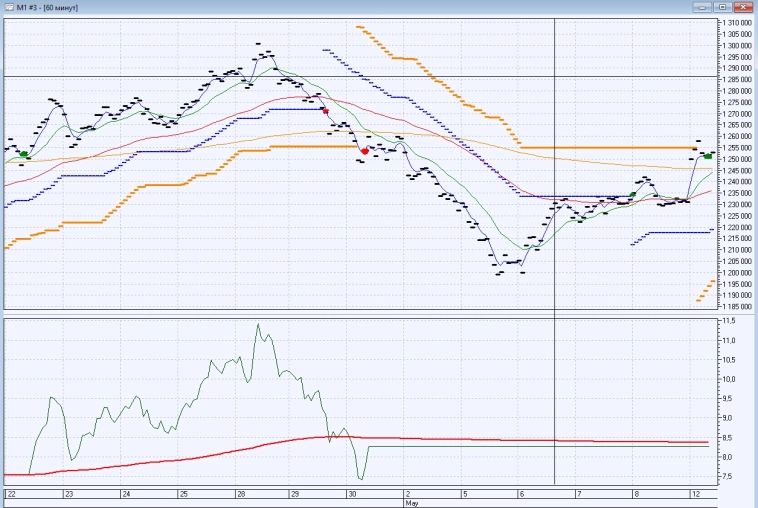This screenshot has width=758, height=508.
Task: Click the price low point near 1 200 000
Action: point(499,273)
